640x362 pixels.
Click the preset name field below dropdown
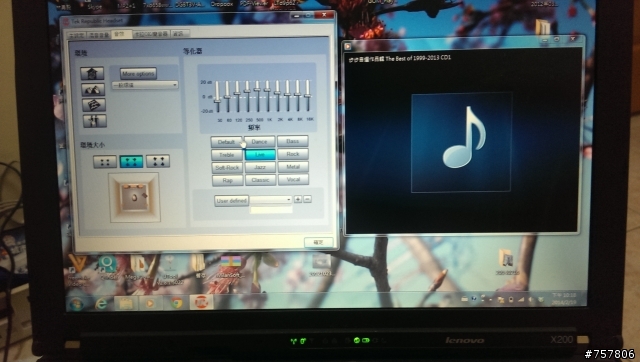click(x=271, y=210)
